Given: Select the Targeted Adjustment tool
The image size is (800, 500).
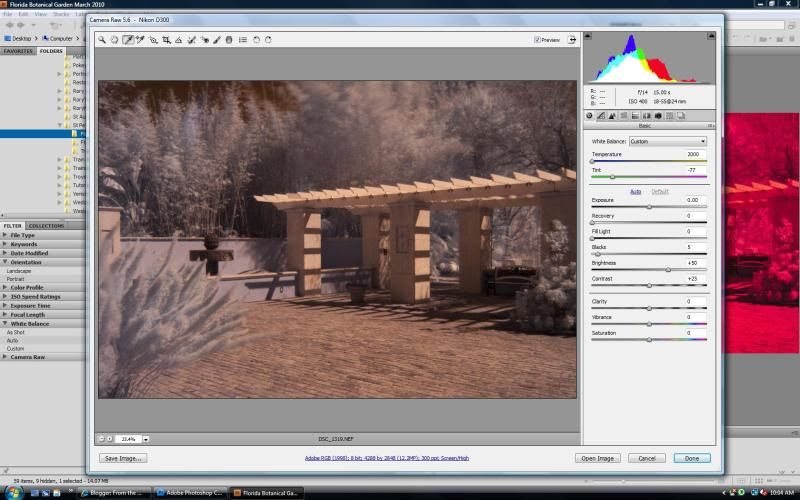Looking at the screenshot, I should pyautogui.click(x=153, y=39).
